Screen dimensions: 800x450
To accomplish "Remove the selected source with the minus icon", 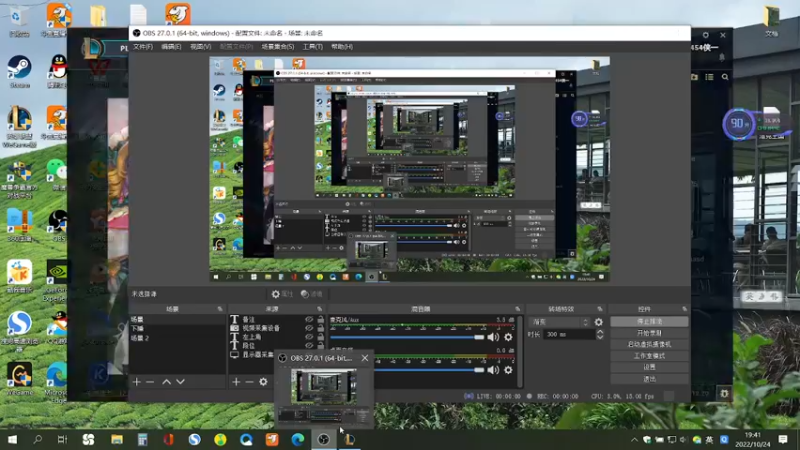I will pos(249,382).
